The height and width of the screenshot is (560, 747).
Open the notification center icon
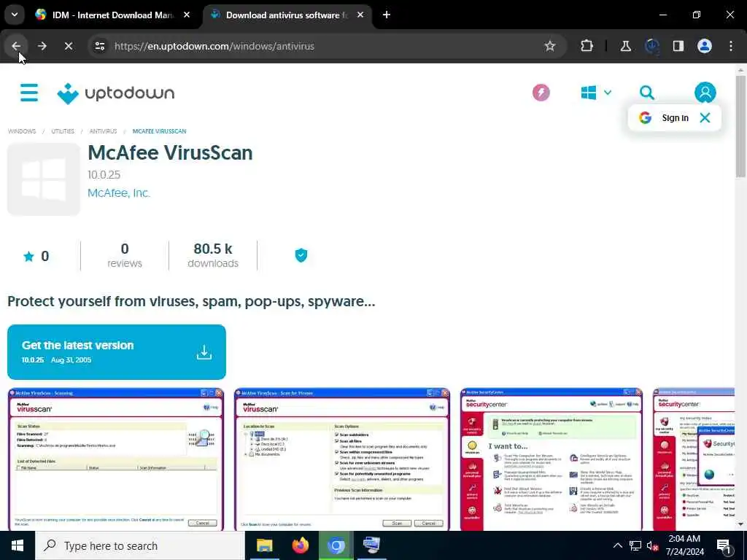[x=724, y=546]
